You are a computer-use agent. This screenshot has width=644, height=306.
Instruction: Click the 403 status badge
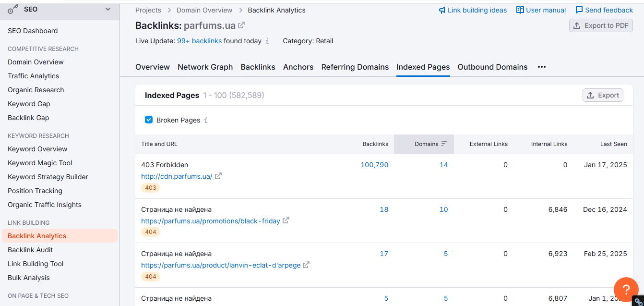pos(151,188)
